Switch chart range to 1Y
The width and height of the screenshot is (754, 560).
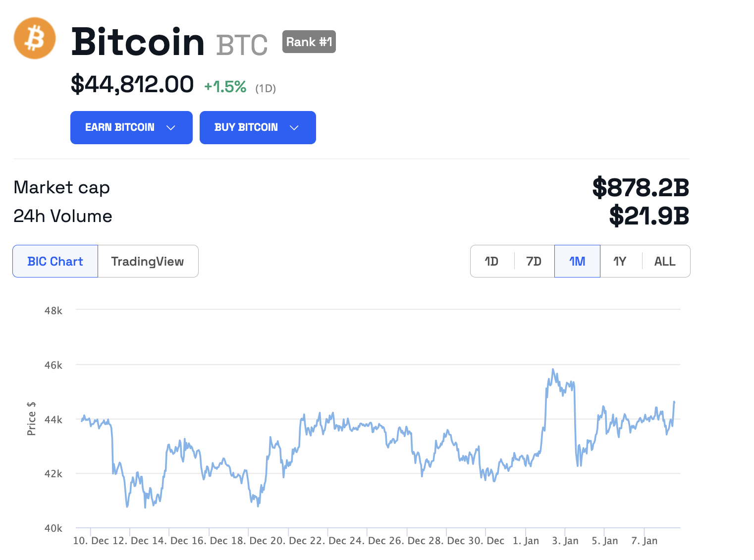click(620, 261)
